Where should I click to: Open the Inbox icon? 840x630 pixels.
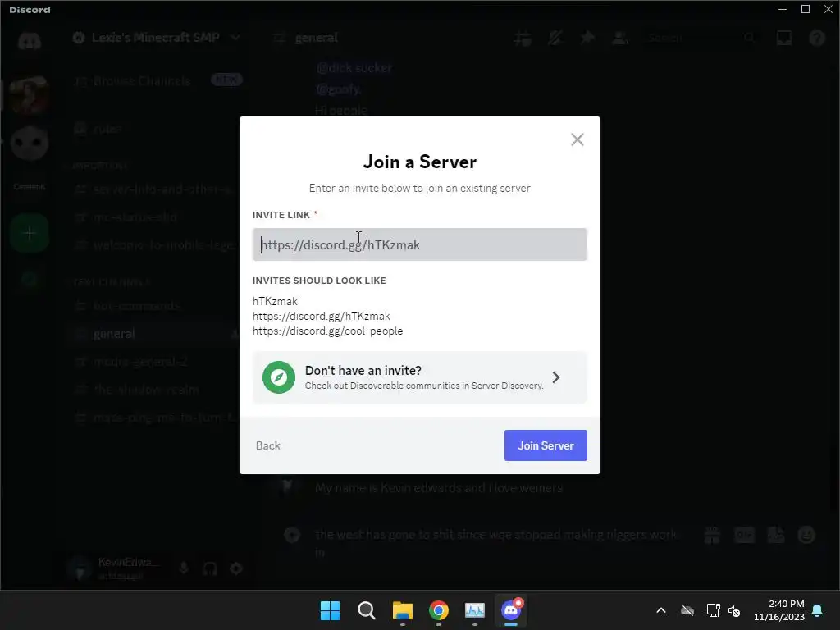coord(784,38)
